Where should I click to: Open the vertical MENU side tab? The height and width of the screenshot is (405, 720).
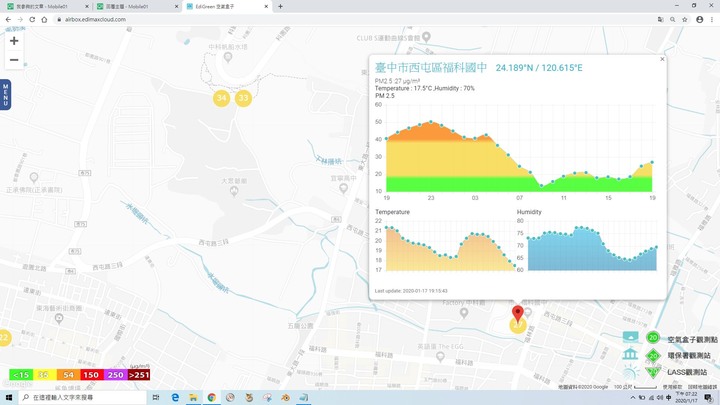coord(6,95)
